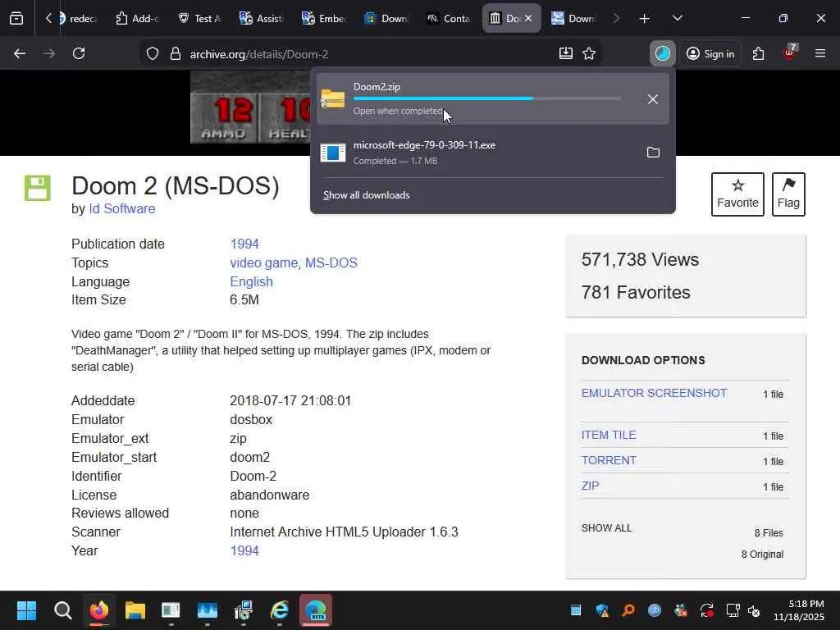Viewport: 840px width, 630px height.
Task: Open Windows Start menu
Action: point(26,610)
